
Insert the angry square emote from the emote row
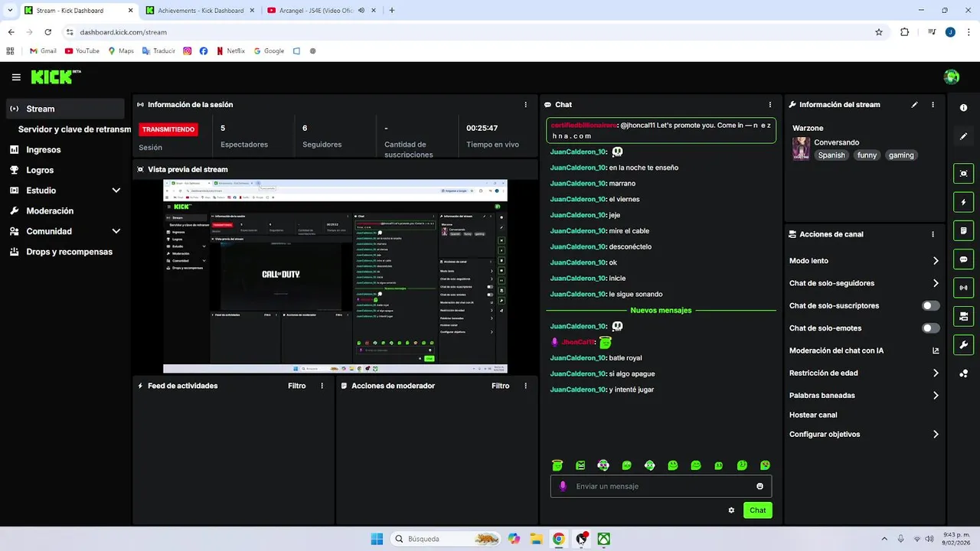point(580,465)
